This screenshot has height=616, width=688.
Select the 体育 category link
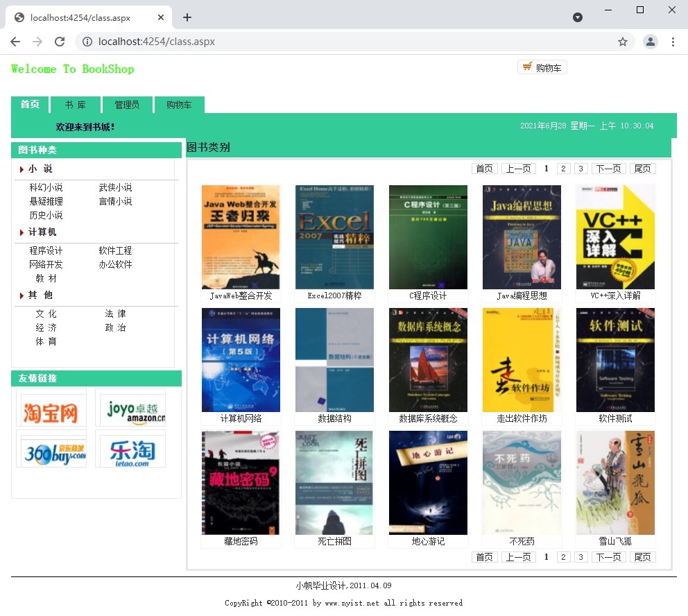[x=46, y=342]
